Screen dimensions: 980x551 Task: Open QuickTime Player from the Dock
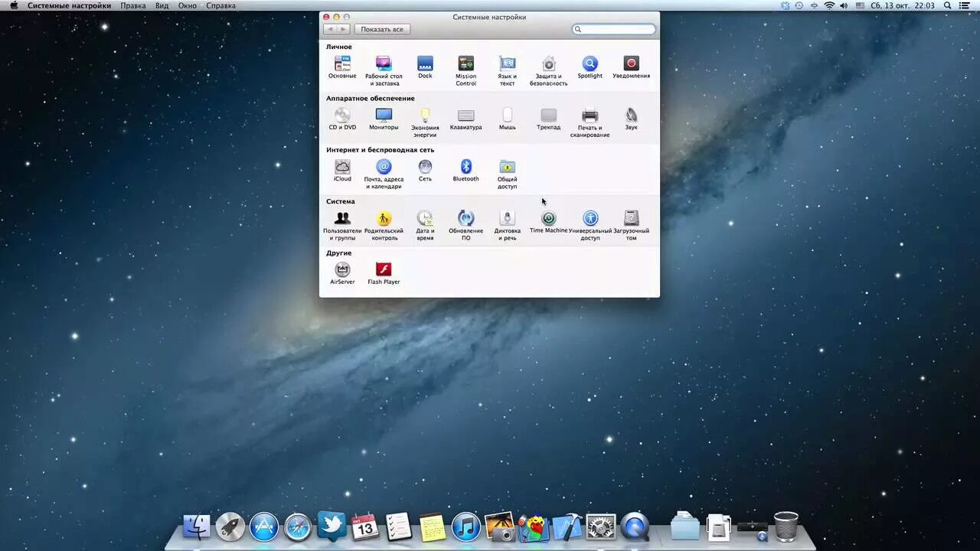[635, 527]
